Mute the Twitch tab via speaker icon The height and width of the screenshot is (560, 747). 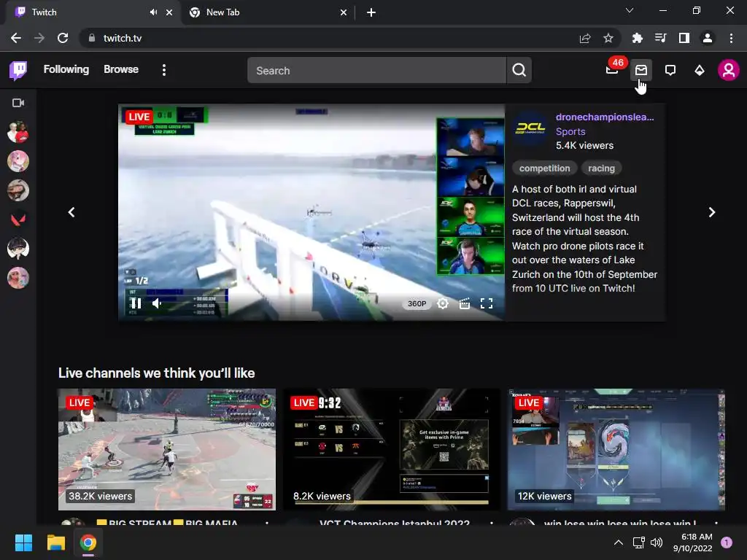(x=153, y=12)
